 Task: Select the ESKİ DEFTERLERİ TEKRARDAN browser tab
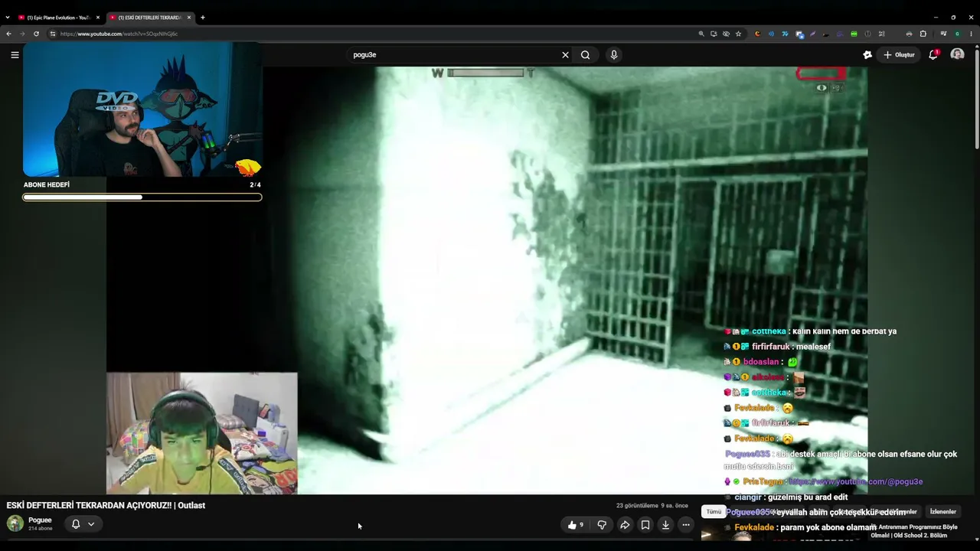[149, 18]
